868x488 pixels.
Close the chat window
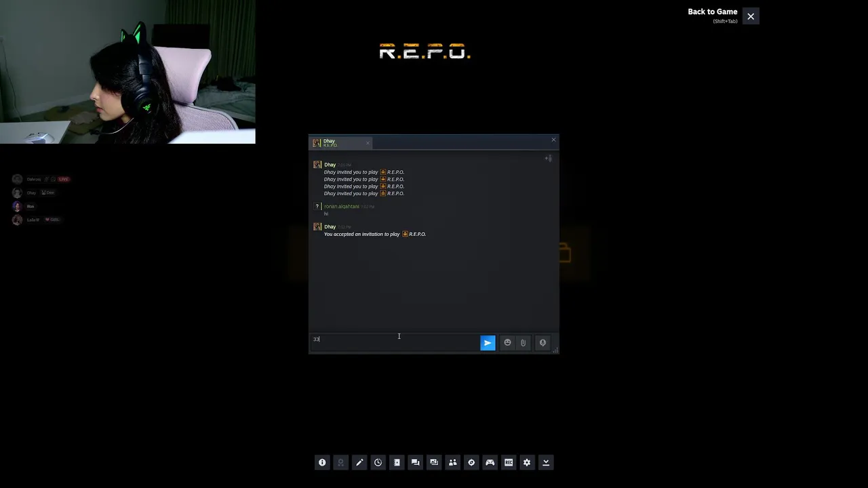click(x=553, y=140)
